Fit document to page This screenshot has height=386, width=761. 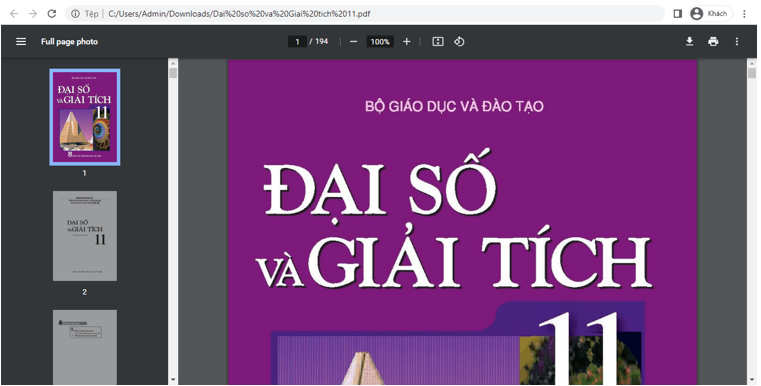click(438, 42)
